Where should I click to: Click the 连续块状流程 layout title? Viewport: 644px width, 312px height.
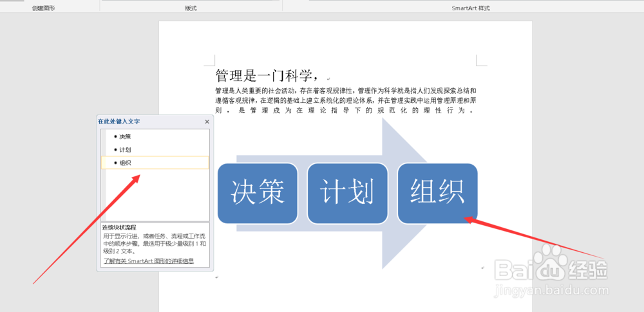(119, 228)
